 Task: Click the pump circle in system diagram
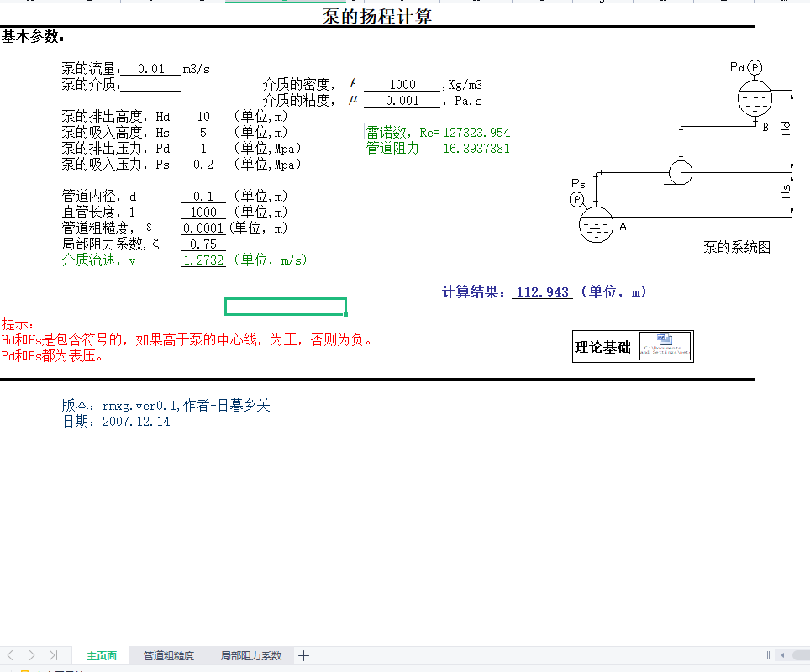(680, 172)
